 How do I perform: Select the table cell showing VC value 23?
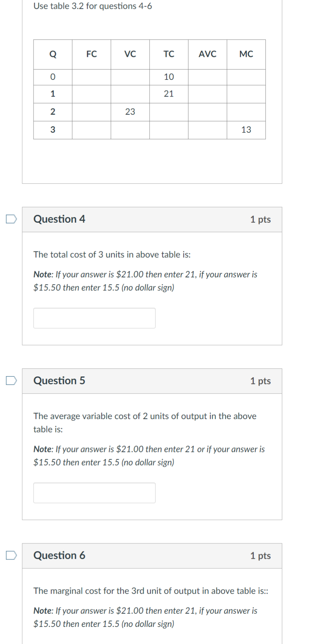tap(130, 111)
